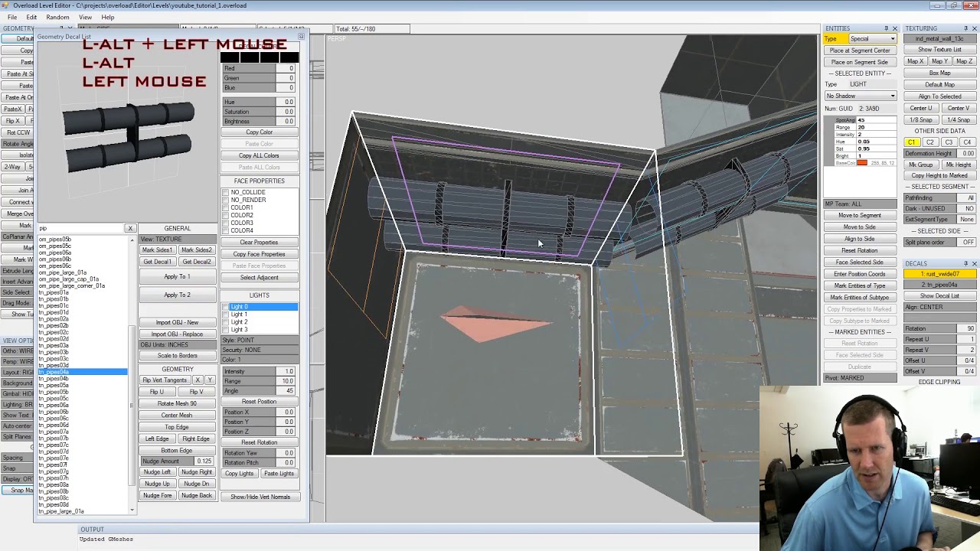This screenshot has height=551, width=980.
Task: Select the C4 other side data tab
Action: tap(967, 143)
